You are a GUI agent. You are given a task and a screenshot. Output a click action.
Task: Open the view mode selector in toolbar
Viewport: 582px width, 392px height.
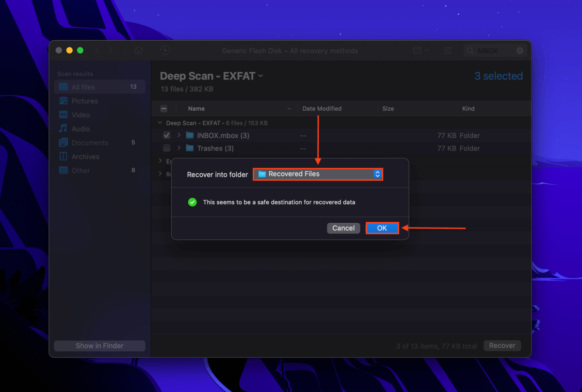click(420, 50)
